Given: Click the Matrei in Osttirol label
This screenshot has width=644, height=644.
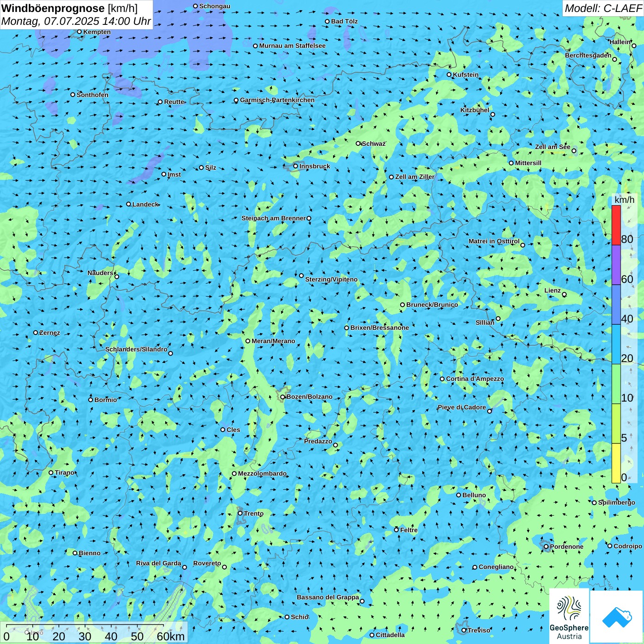Looking at the screenshot, I should [x=494, y=241].
